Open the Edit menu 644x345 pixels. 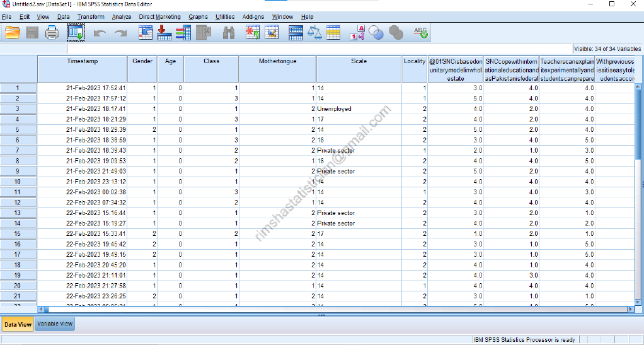click(x=24, y=17)
